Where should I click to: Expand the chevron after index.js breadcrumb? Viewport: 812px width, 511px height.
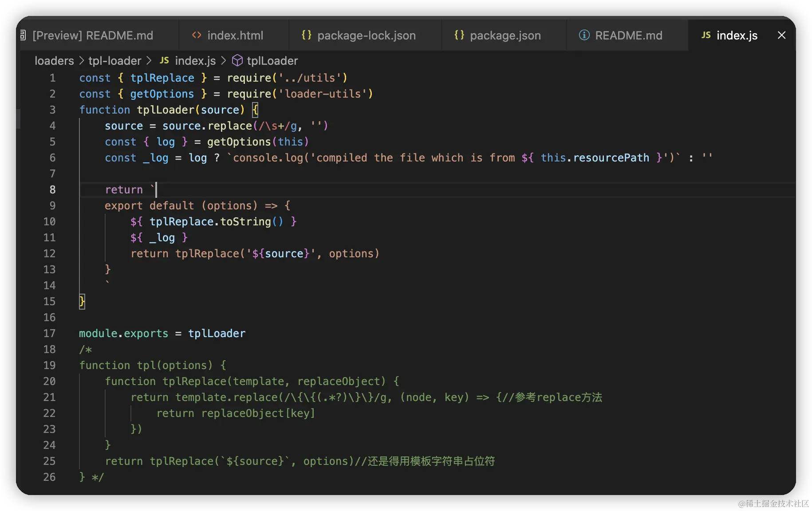pos(223,60)
